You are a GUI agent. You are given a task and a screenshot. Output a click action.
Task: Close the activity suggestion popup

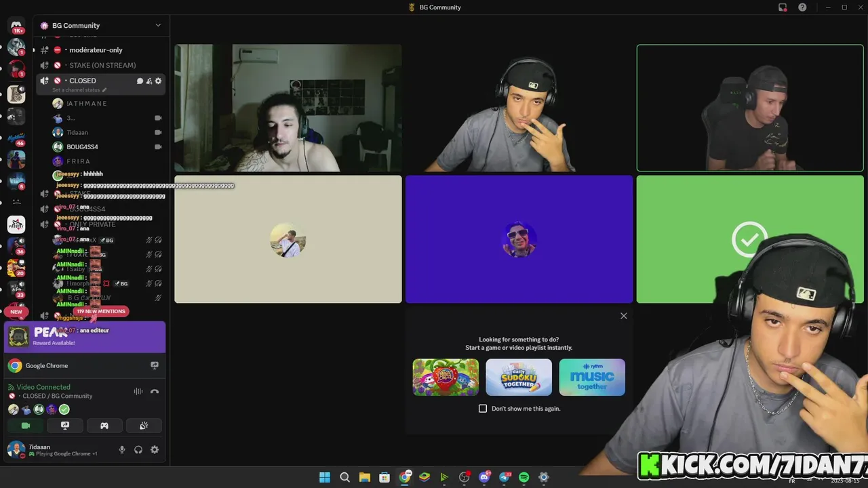click(x=624, y=316)
